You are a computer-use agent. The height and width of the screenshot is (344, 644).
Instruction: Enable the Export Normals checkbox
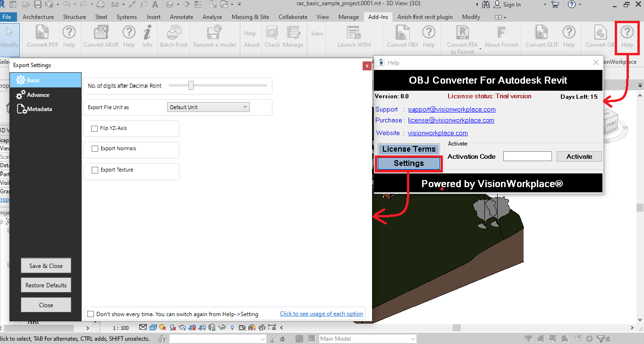pyautogui.click(x=95, y=148)
